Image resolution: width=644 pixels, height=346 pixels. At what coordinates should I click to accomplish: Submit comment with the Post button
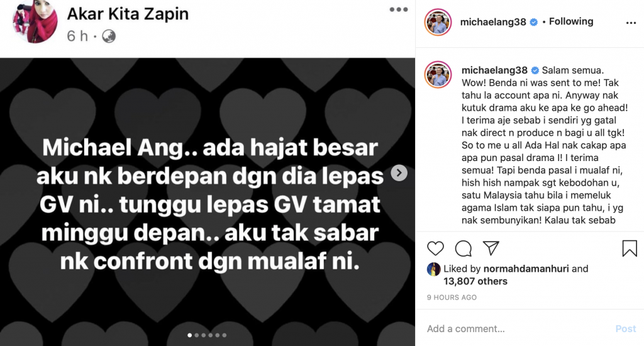coord(626,329)
